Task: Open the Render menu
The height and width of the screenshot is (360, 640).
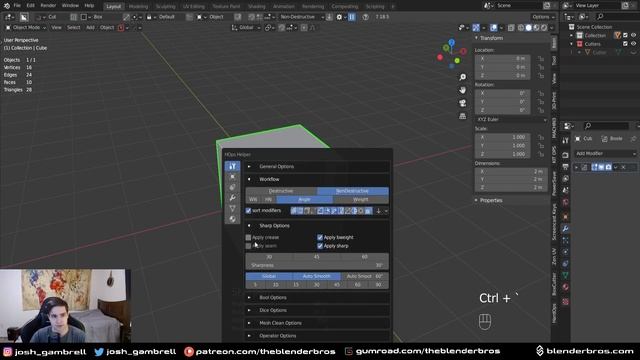Action: coord(48,6)
